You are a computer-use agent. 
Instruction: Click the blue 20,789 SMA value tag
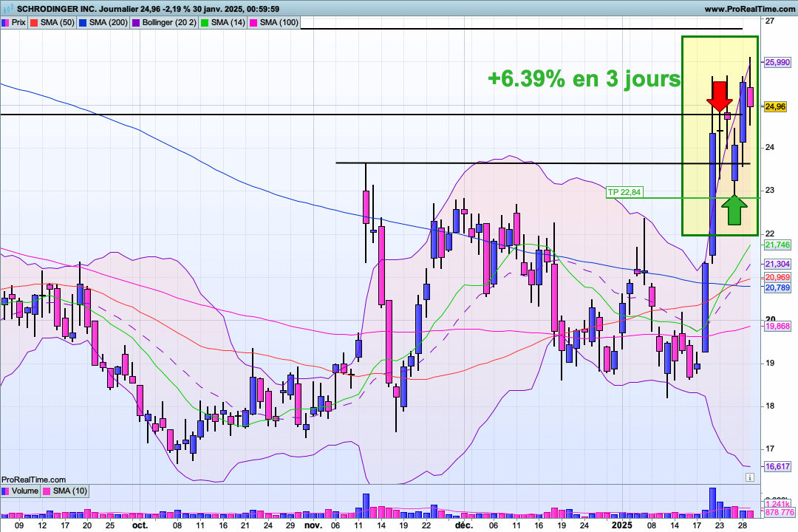pos(777,287)
